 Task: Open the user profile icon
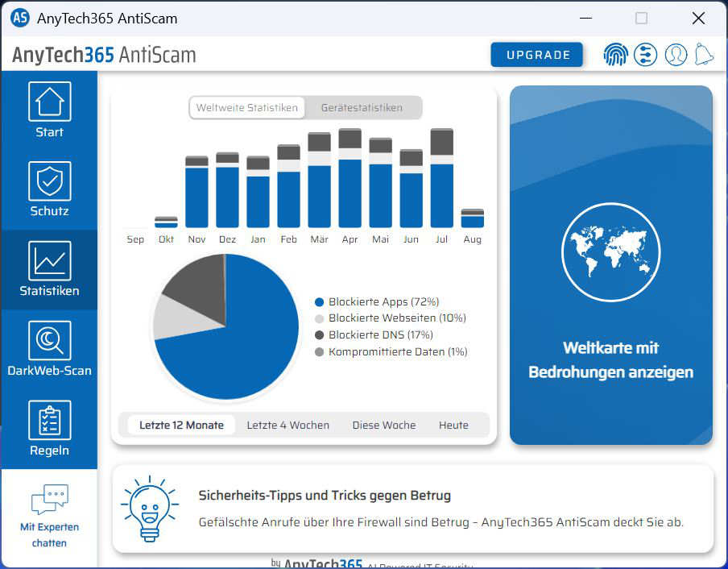coord(676,55)
